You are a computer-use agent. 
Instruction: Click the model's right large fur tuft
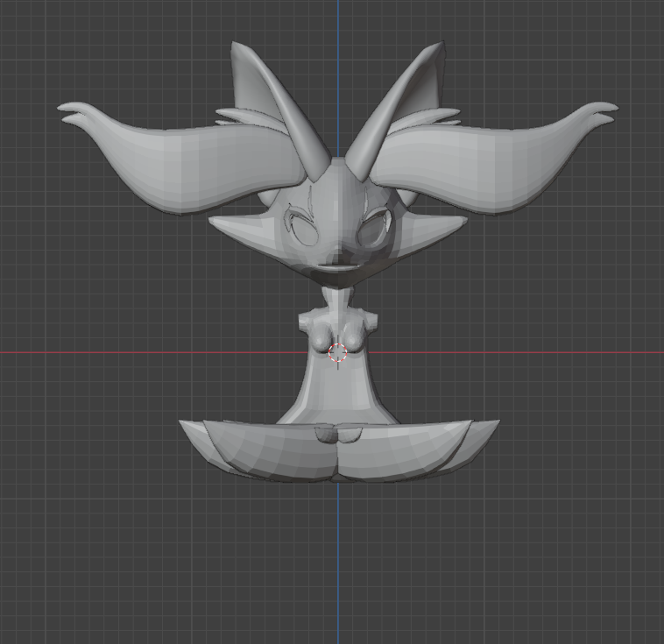pyautogui.click(x=496, y=159)
